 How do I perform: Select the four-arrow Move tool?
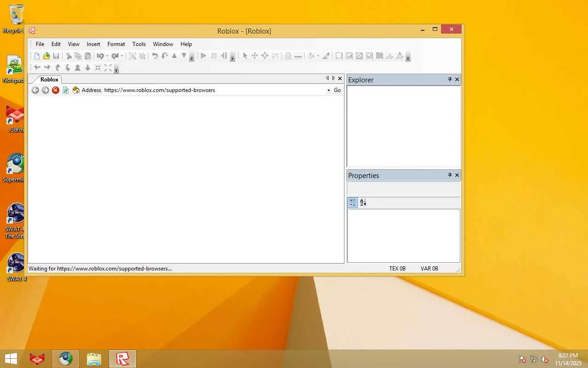tap(254, 56)
